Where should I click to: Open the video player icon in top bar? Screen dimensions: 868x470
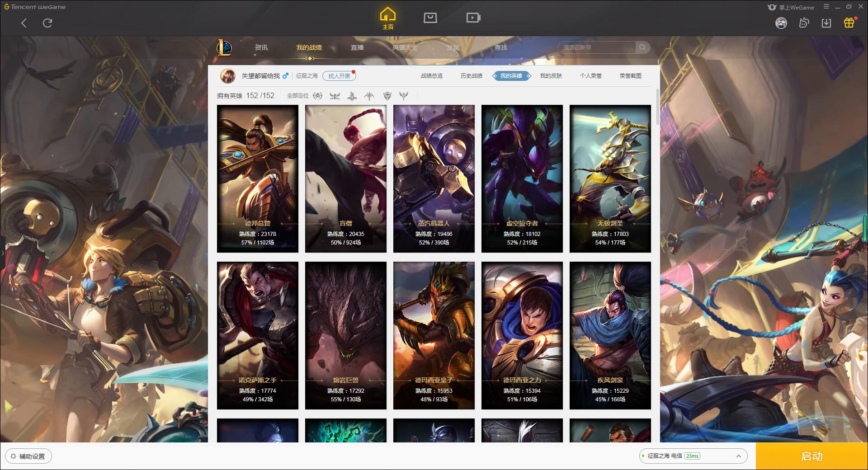(x=473, y=18)
